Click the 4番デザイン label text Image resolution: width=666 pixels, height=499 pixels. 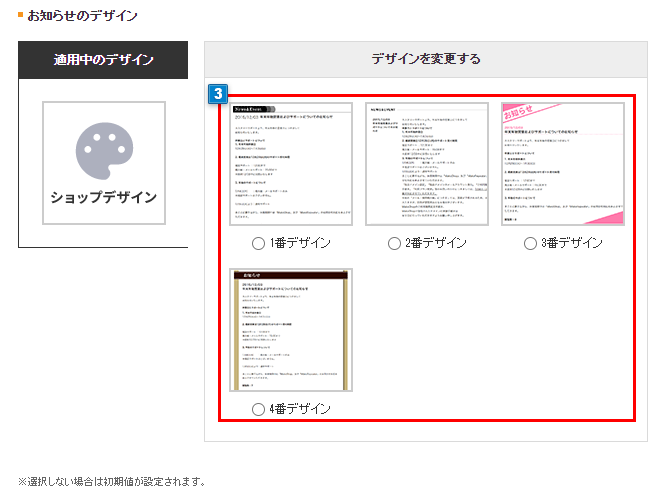click(300, 409)
